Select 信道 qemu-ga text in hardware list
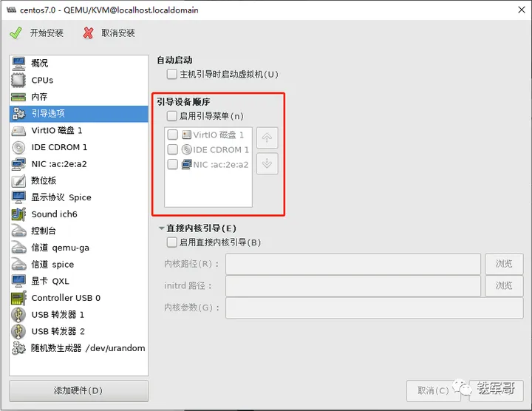This screenshot has height=411, width=532. click(x=61, y=248)
